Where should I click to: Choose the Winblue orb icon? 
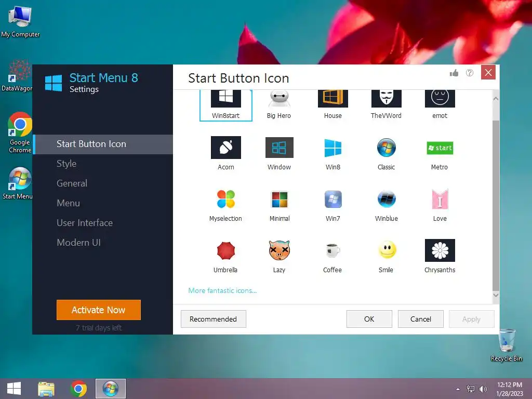(x=386, y=205)
